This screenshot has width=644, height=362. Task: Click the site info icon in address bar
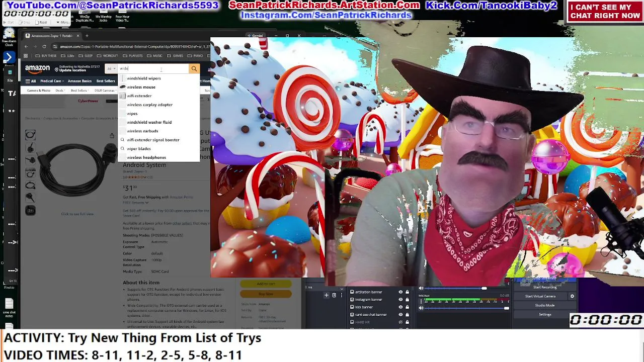55,46
